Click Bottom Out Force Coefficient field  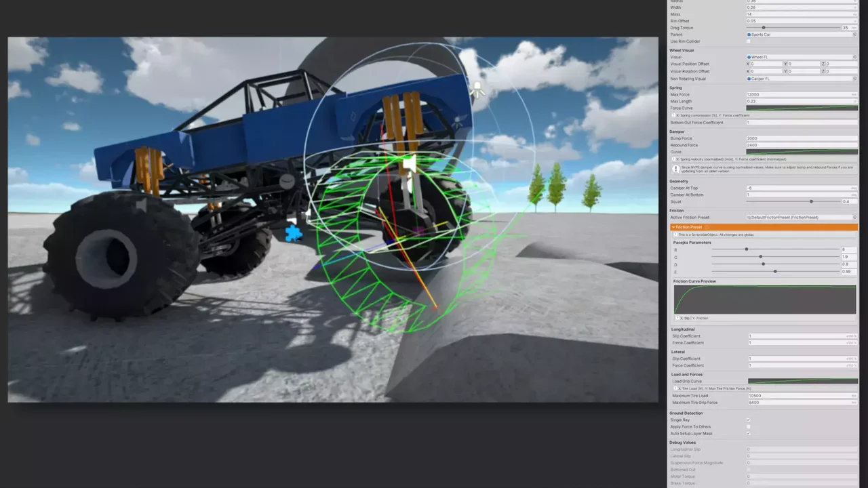tap(802, 123)
